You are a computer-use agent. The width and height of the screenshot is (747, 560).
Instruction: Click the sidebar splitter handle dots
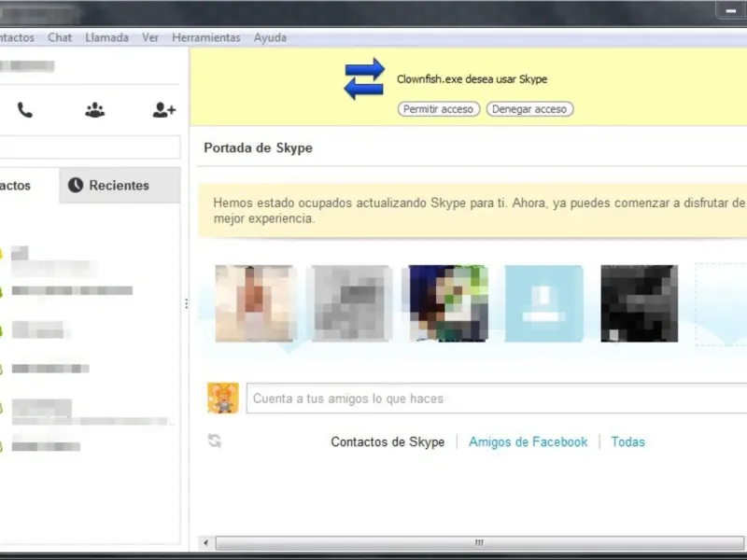186,303
